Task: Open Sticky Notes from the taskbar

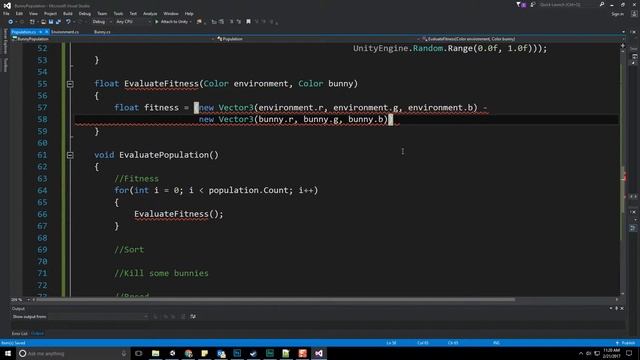Action: click(204, 353)
